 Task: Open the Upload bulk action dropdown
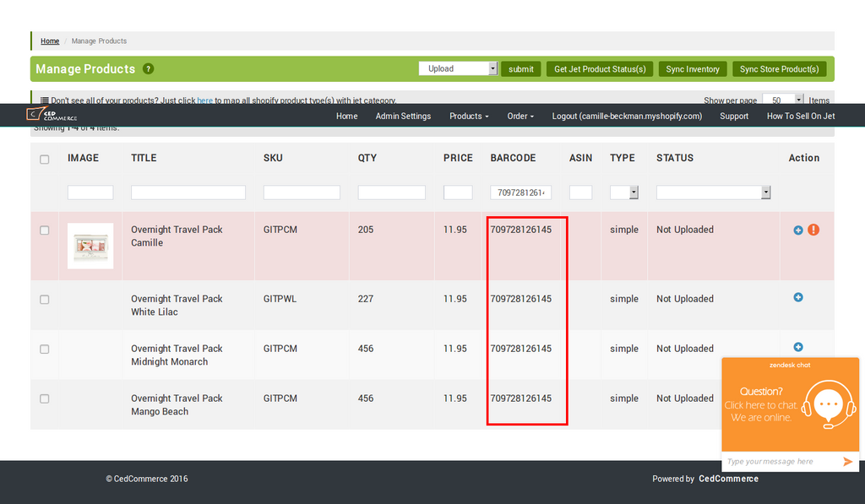coord(458,69)
